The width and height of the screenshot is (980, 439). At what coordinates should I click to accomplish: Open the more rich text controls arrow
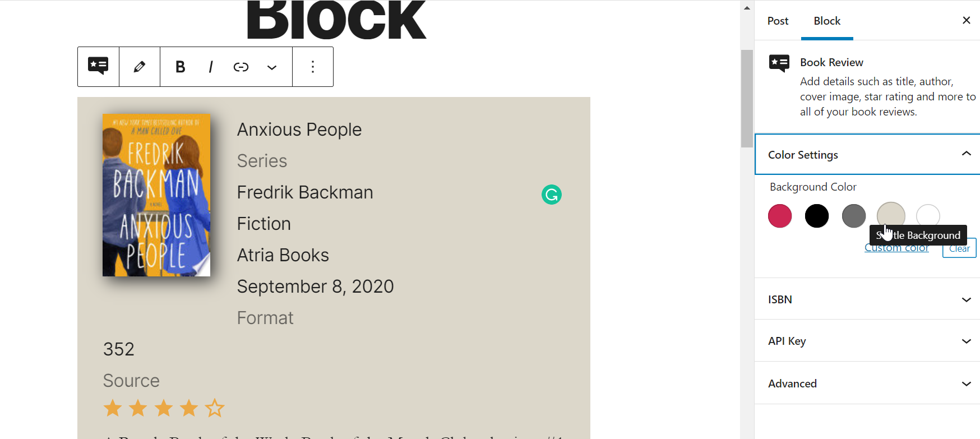pos(272,67)
